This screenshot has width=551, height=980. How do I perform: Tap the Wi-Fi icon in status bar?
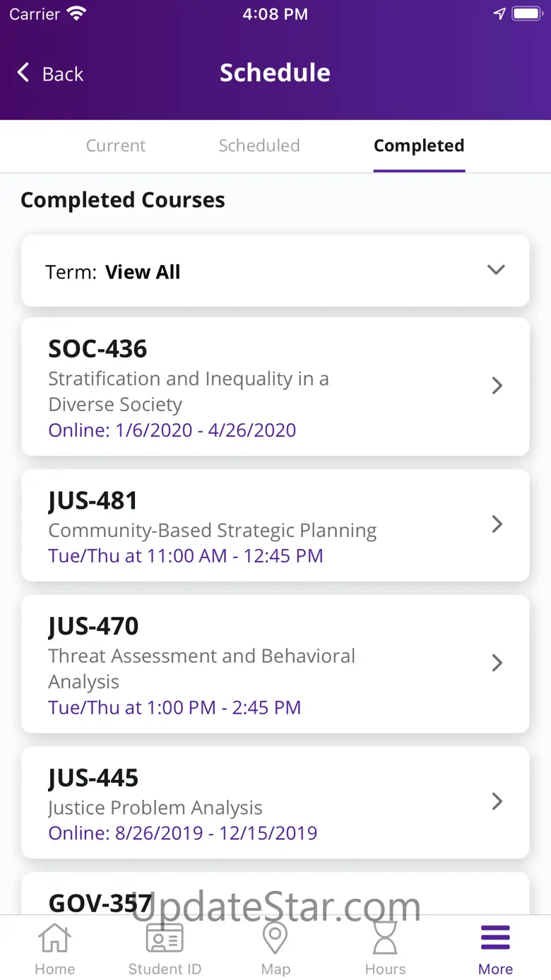click(x=76, y=14)
